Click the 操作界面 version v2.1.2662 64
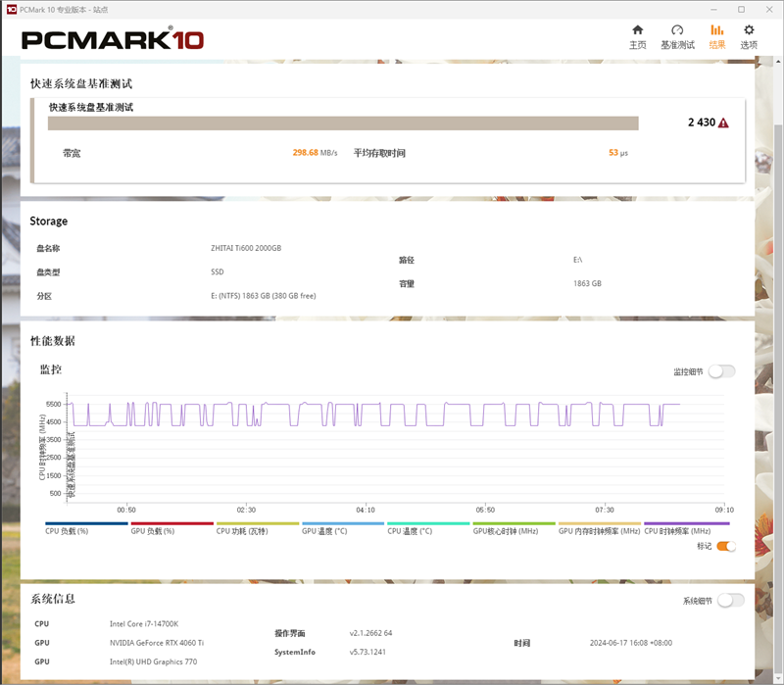The width and height of the screenshot is (784, 685). click(370, 633)
